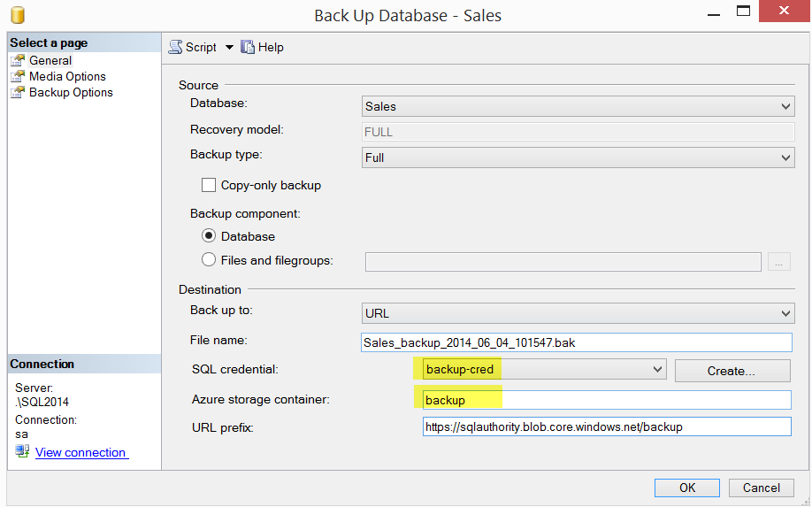Switch to the Media Options page
The height and width of the screenshot is (507, 812).
pyautogui.click(x=67, y=76)
